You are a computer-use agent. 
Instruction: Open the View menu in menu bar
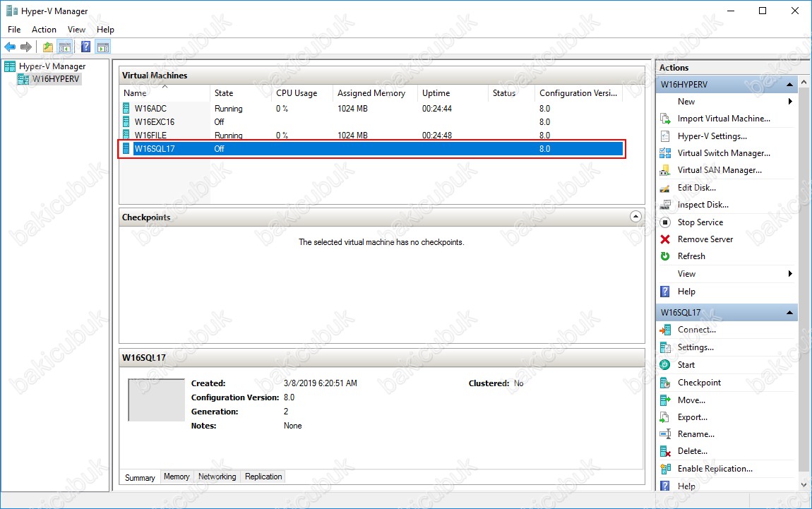(76, 30)
